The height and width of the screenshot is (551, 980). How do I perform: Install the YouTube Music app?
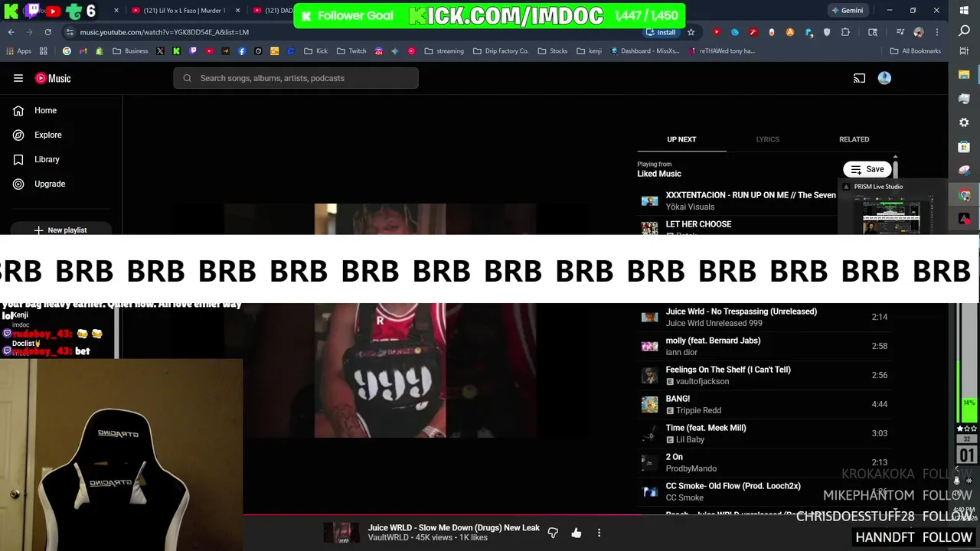click(x=661, y=32)
